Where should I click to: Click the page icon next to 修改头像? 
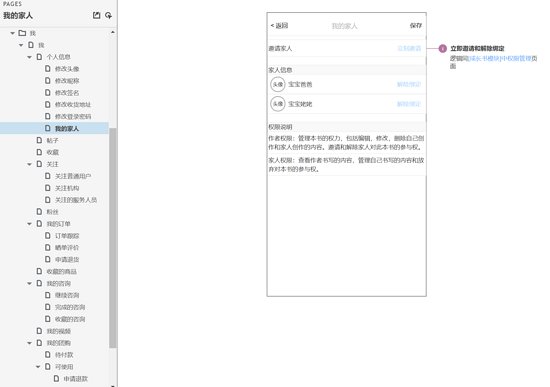(x=48, y=69)
